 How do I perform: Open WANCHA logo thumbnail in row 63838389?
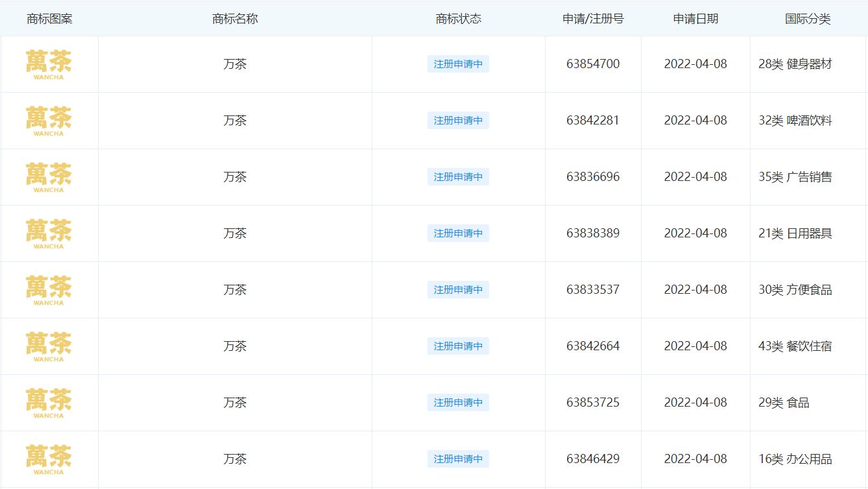pos(49,233)
